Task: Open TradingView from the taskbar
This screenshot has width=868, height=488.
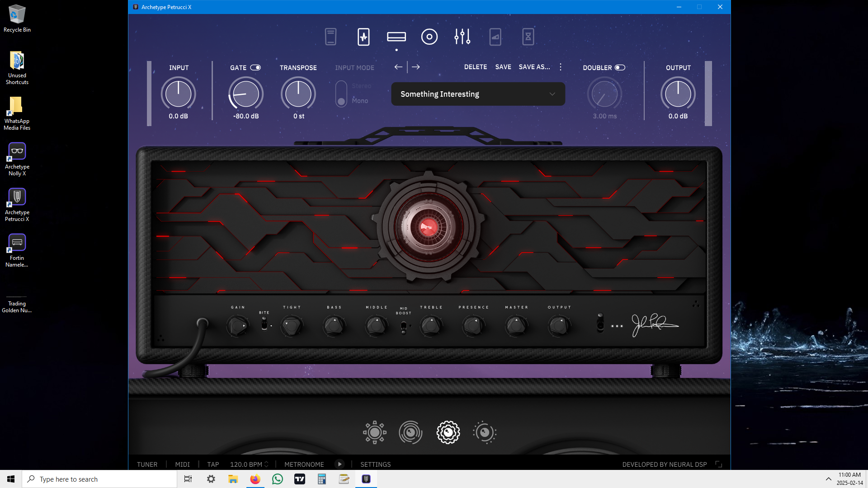Action: pyautogui.click(x=300, y=479)
